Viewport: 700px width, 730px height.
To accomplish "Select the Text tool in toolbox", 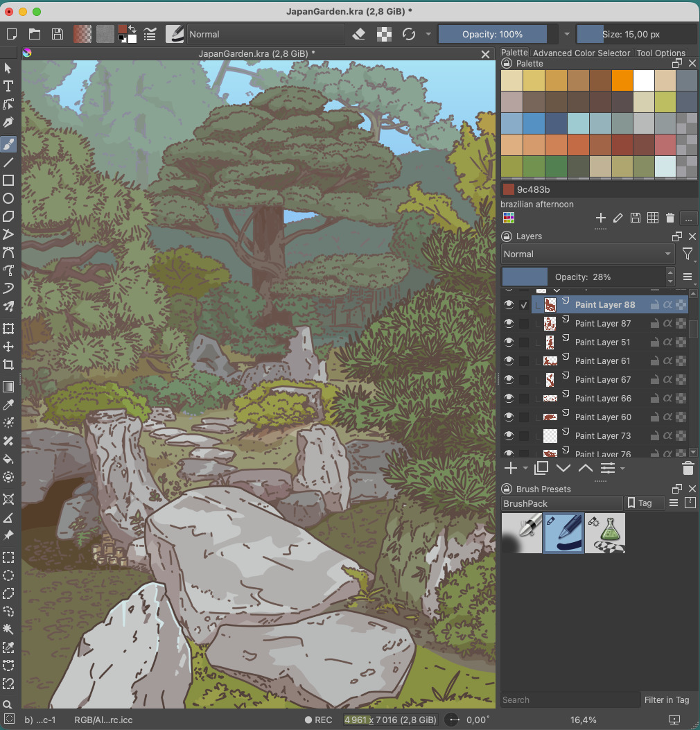I will (8, 86).
